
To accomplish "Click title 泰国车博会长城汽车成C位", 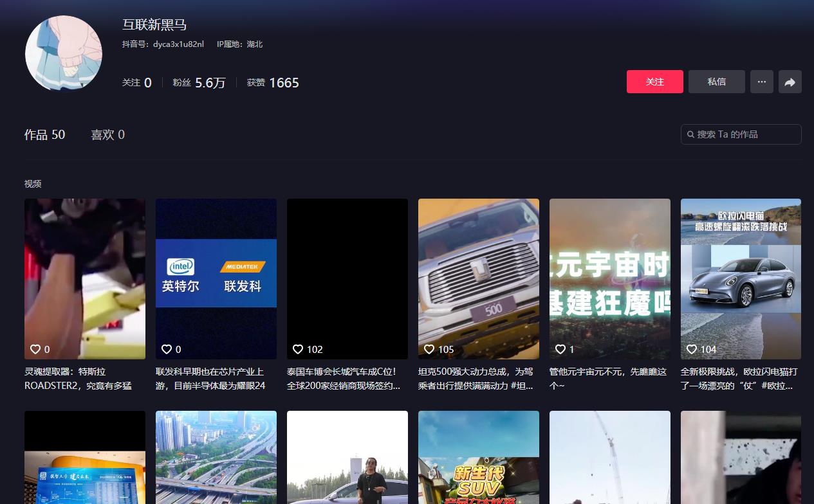I will coord(344,379).
